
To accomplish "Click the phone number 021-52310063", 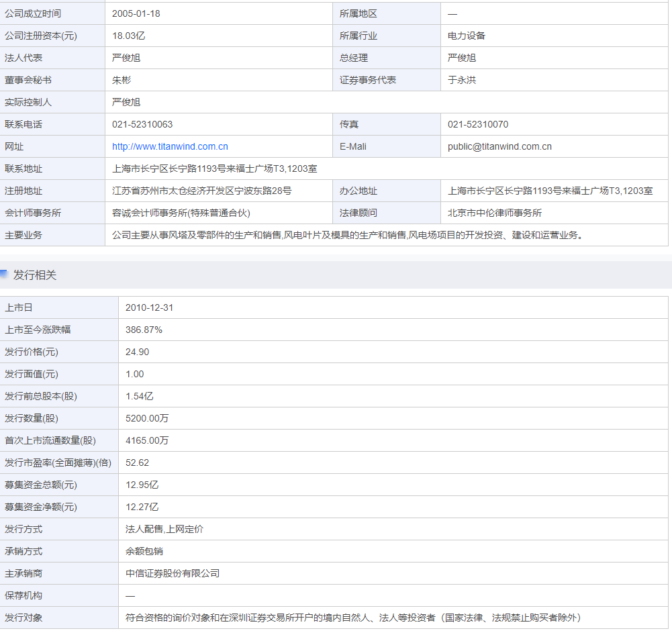I will coord(142,125).
